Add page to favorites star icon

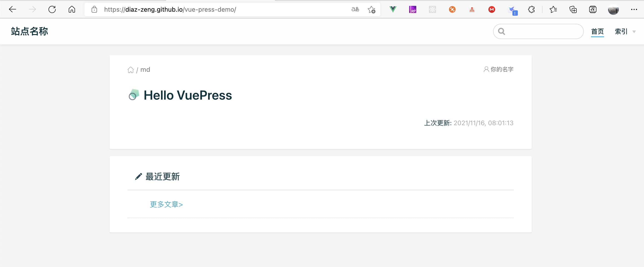pos(371,9)
